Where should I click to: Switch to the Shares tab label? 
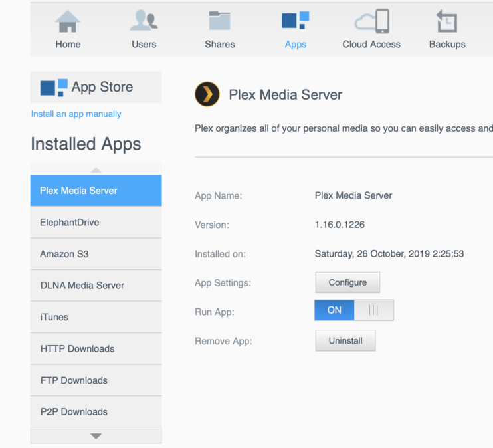220,45
